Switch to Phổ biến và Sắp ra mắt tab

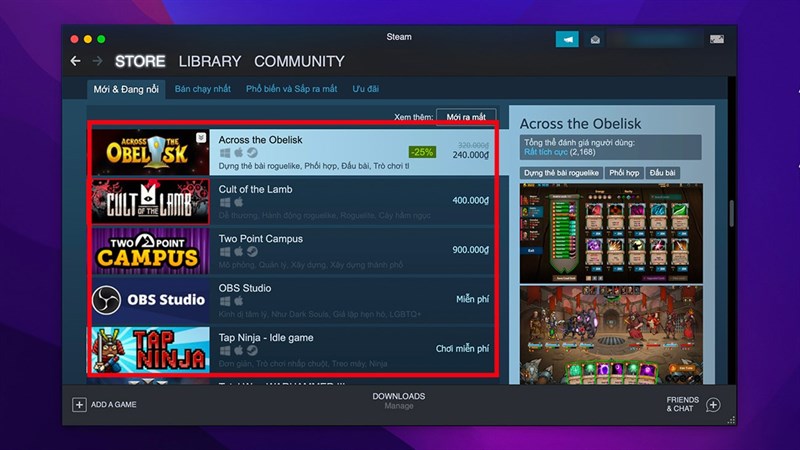(291, 89)
